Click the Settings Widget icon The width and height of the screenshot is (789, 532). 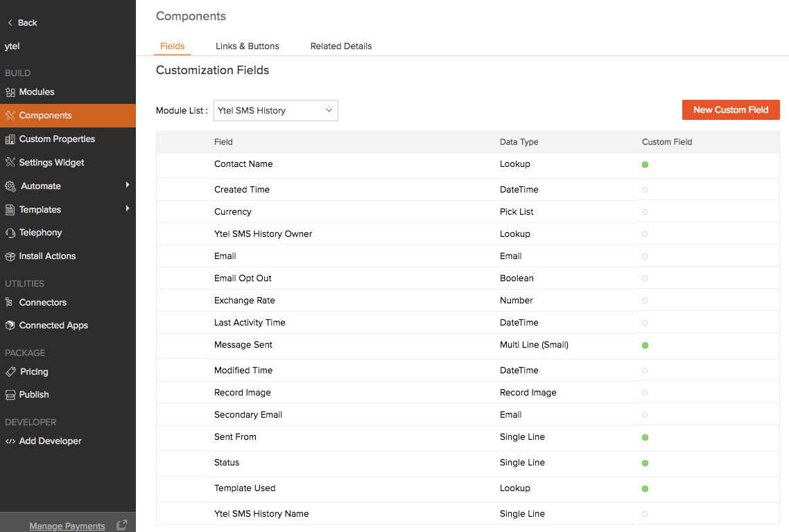(x=10, y=162)
